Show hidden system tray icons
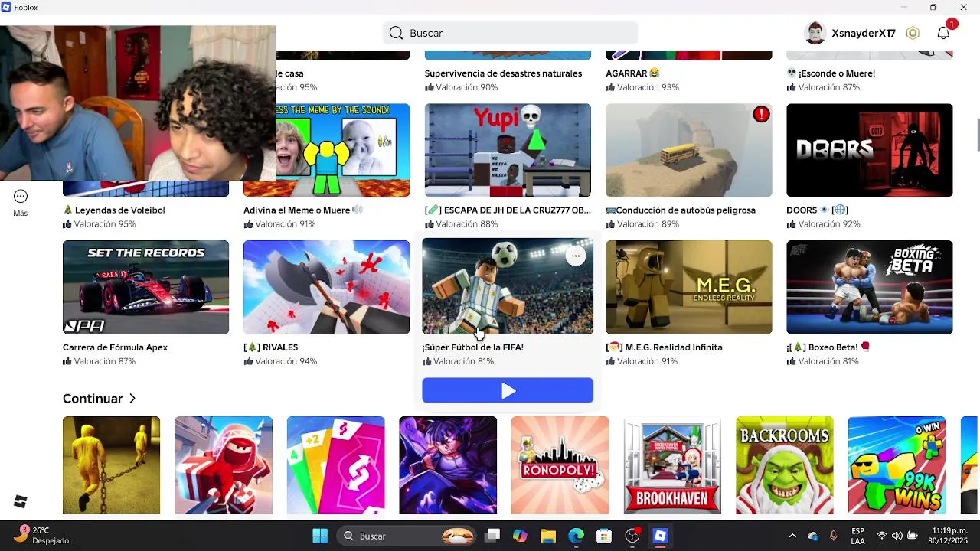This screenshot has height=551, width=980. pyautogui.click(x=792, y=536)
